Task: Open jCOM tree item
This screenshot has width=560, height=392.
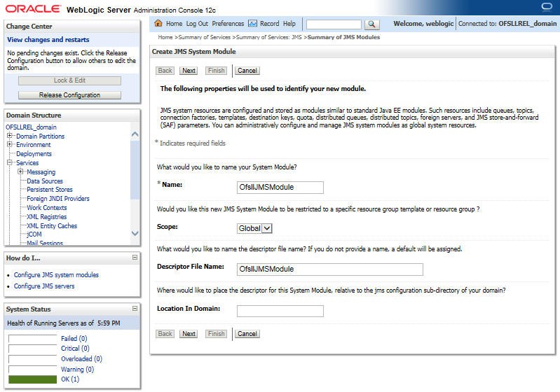Action: point(34,234)
